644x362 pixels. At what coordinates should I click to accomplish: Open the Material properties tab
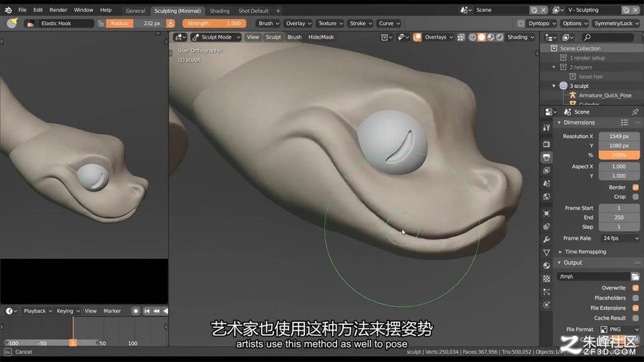[547, 266]
